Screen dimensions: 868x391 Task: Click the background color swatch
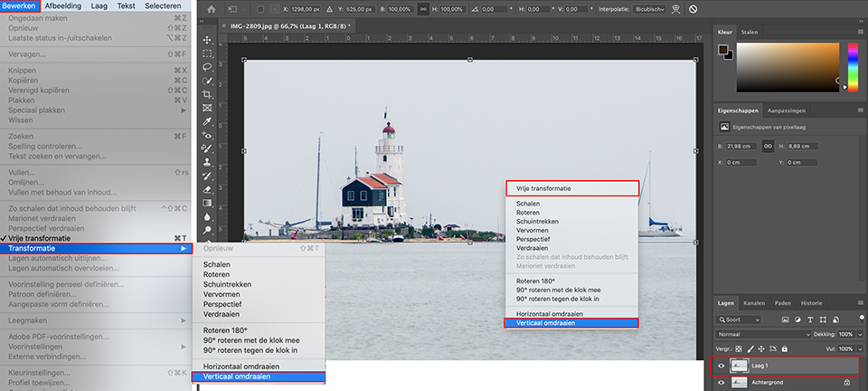[x=729, y=55]
